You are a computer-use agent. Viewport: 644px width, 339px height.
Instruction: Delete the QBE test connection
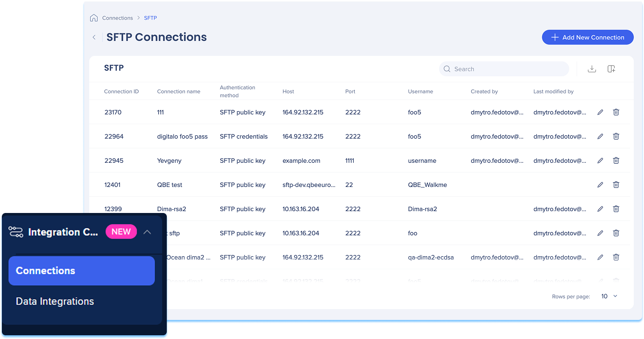tap(616, 185)
